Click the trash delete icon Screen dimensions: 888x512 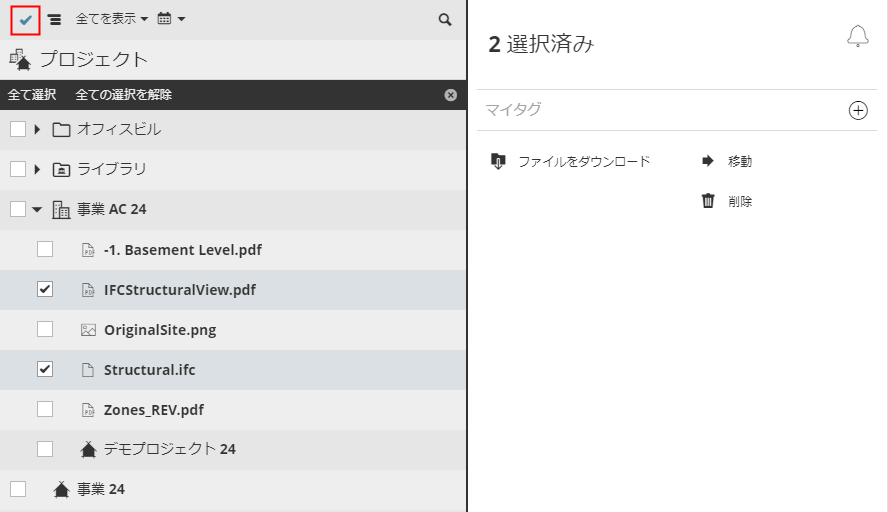point(708,201)
